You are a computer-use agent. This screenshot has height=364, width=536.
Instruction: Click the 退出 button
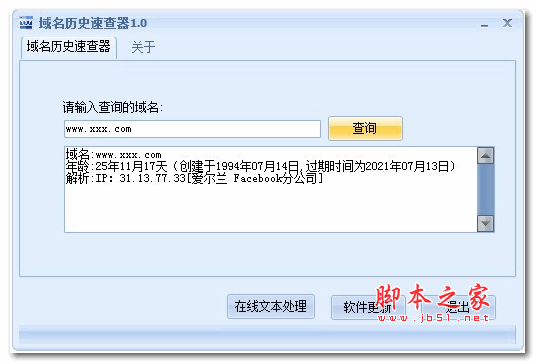(x=459, y=308)
